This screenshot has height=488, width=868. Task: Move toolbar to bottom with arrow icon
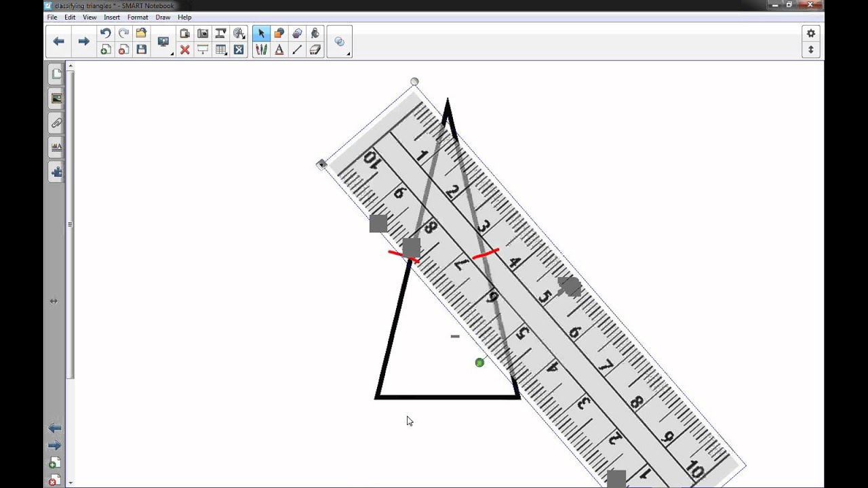pos(810,50)
